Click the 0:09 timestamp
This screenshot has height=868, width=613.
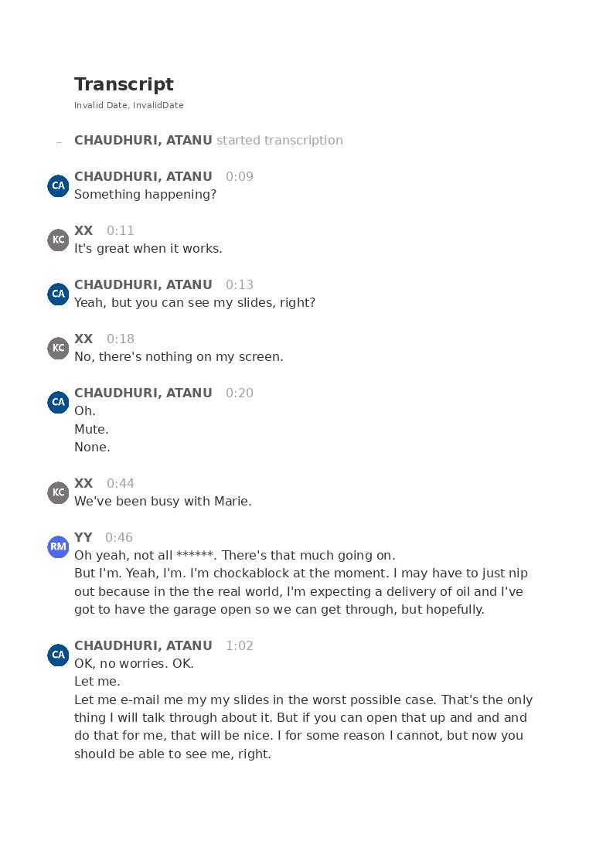pos(239,176)
